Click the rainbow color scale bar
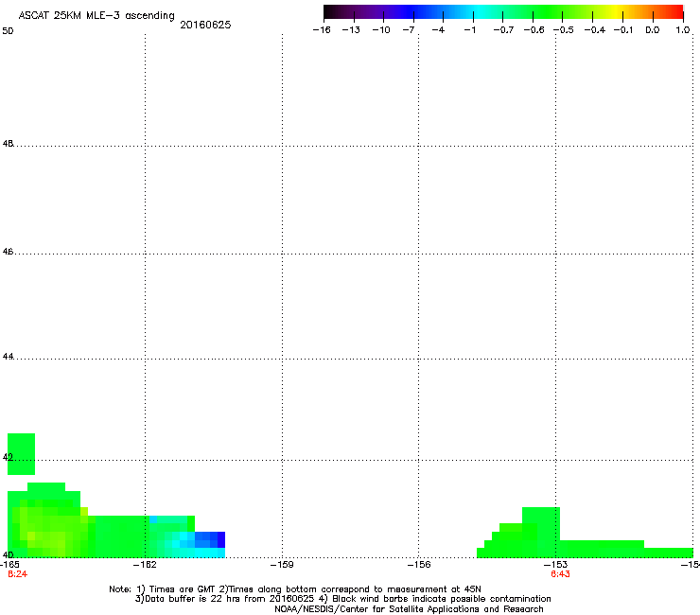This screenshot has height=615, width=700. click(x=503, y=12)
